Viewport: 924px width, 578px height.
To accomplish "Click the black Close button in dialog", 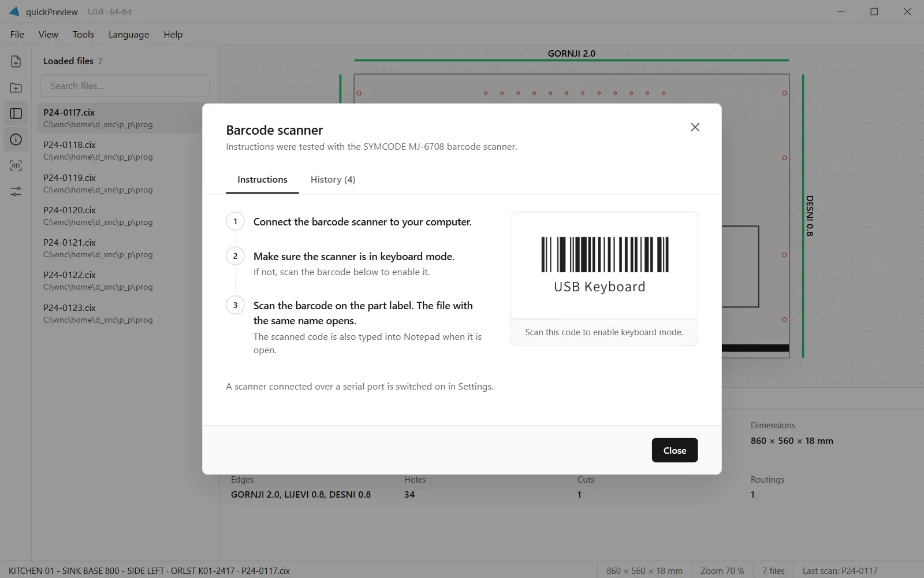I will point(675,450).
